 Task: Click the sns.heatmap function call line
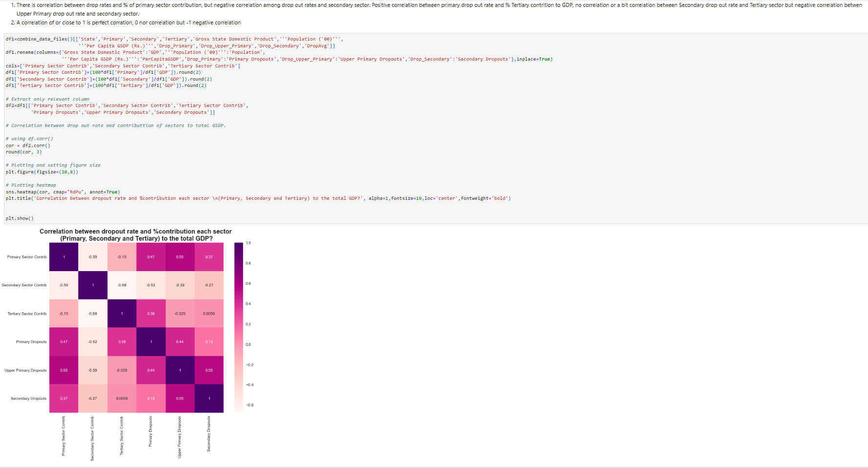[x=62, y=191]
